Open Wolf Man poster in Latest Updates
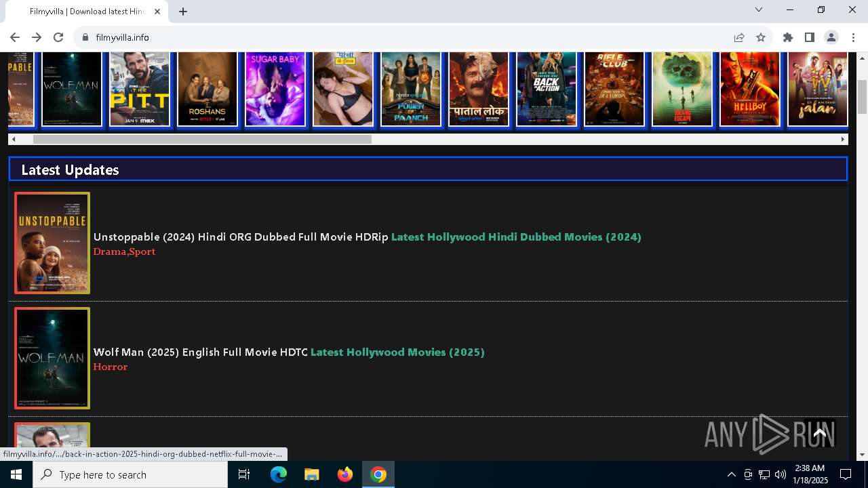 pos(52,358)
